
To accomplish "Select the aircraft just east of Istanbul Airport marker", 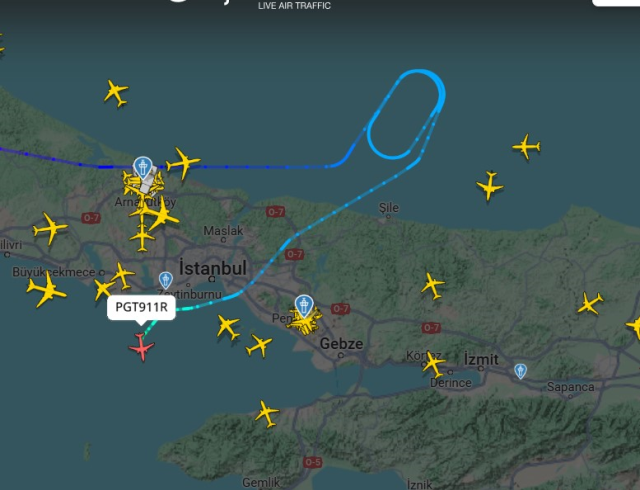I will pyautogui.click(x=183, y=163).
